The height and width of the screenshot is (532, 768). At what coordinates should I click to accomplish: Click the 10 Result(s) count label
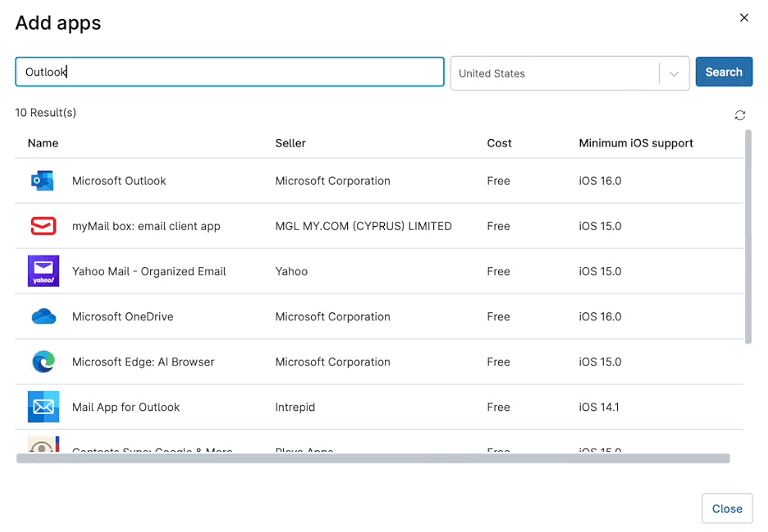pyautogui.click(x=46, y=113)
